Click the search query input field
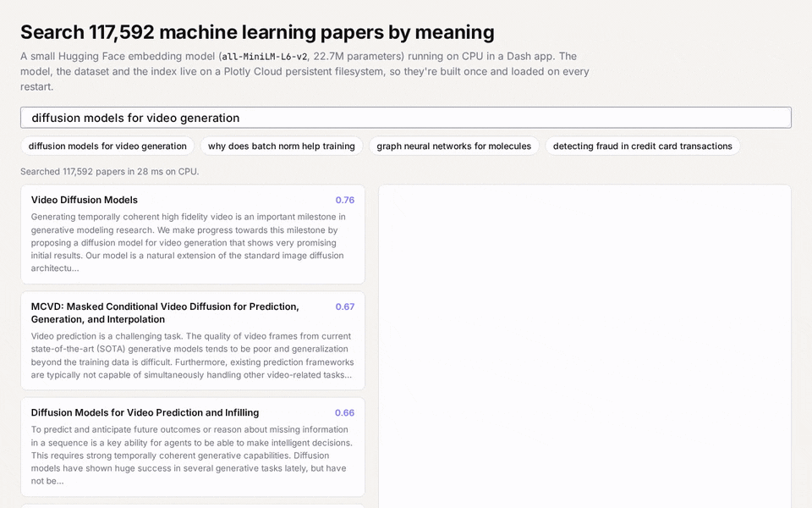The image size is (812, 508). coord(405,118)
